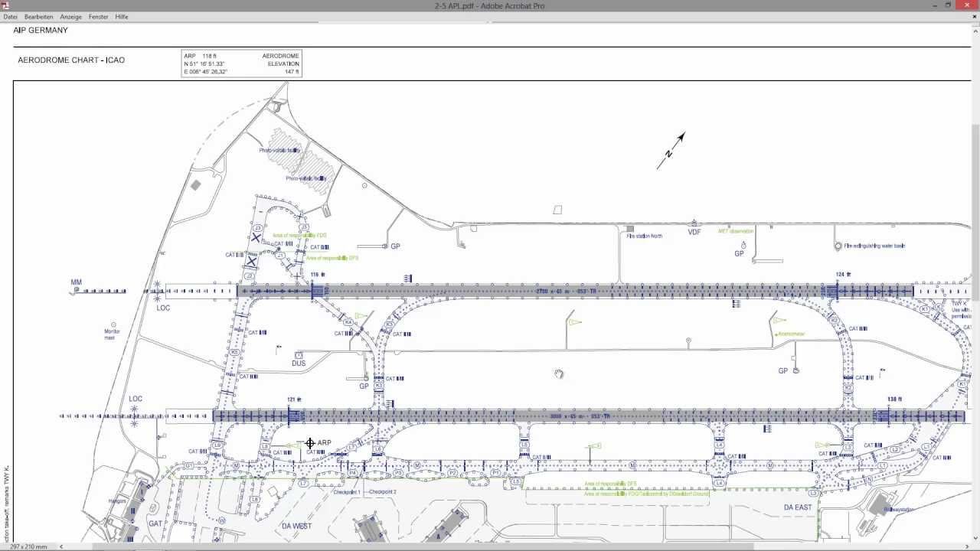Click 'AERODROME CHART - ICAO' title text
The height and width of the screenshot is (551, 980).
71,60
